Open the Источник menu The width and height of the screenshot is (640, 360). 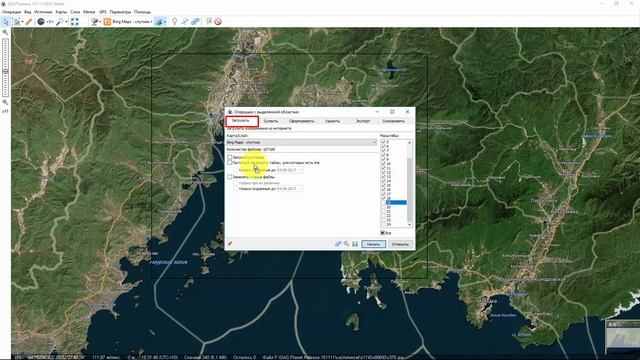click(x=43, y=12)
